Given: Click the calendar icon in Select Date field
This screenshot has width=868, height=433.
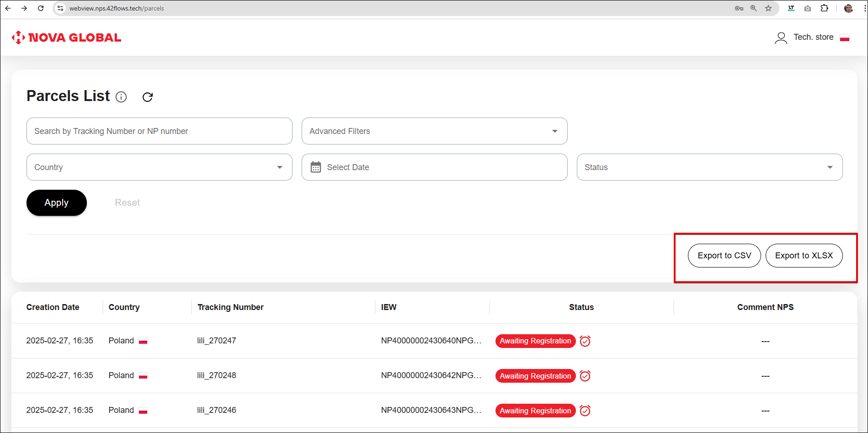Looking at the screenshot, I should 315,167.
